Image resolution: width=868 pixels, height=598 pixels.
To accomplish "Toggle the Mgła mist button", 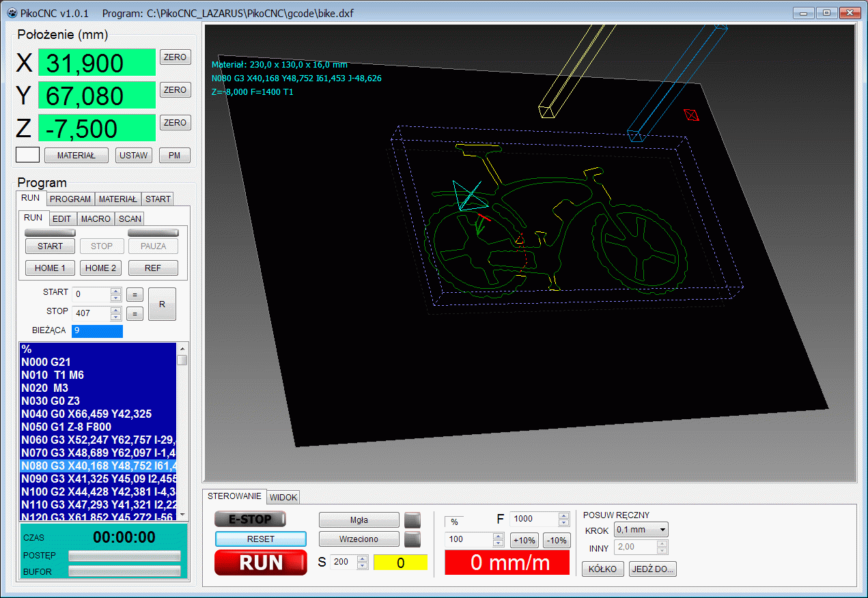I will tap(359, 520).
